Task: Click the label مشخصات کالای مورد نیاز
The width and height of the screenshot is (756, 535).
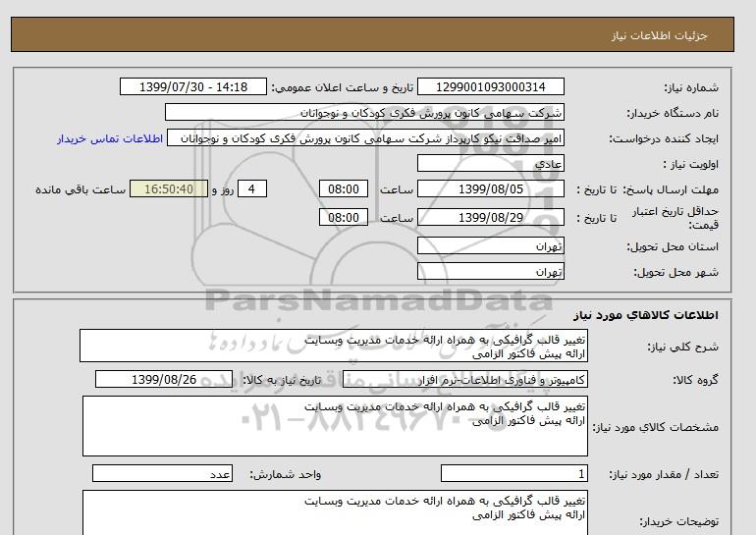Action: tap(655, 427)
